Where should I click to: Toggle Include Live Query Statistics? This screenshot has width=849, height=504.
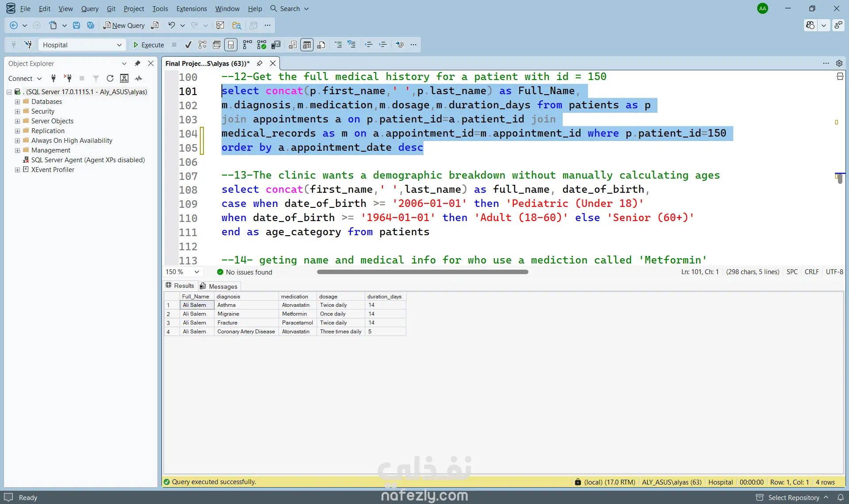tap(262, 45)
